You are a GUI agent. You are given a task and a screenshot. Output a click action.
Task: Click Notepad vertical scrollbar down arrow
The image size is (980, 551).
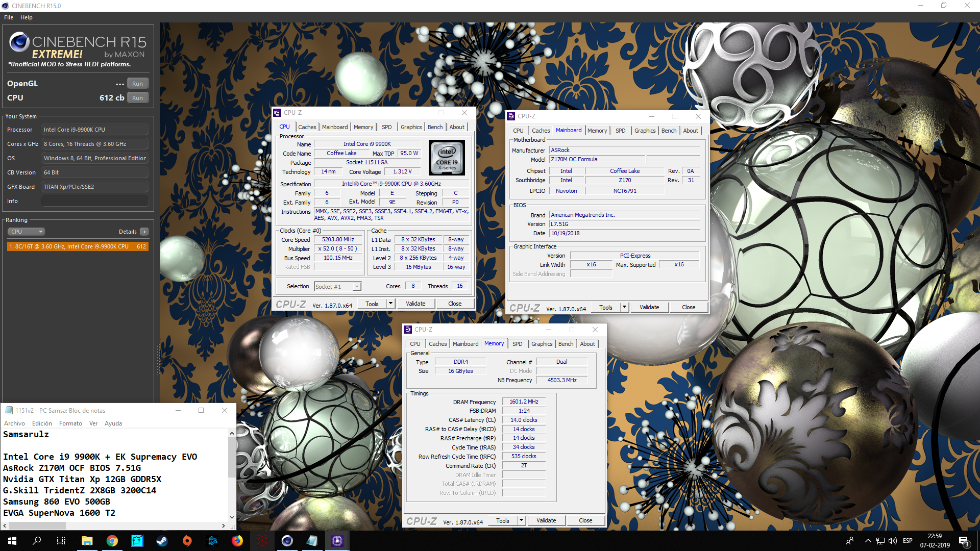(232, 517)
